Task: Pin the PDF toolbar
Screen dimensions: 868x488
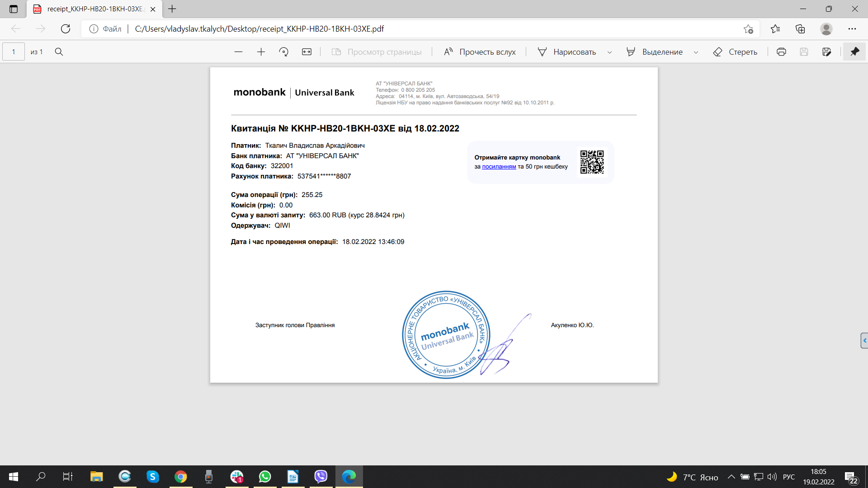Action: (x=854, y=52)
